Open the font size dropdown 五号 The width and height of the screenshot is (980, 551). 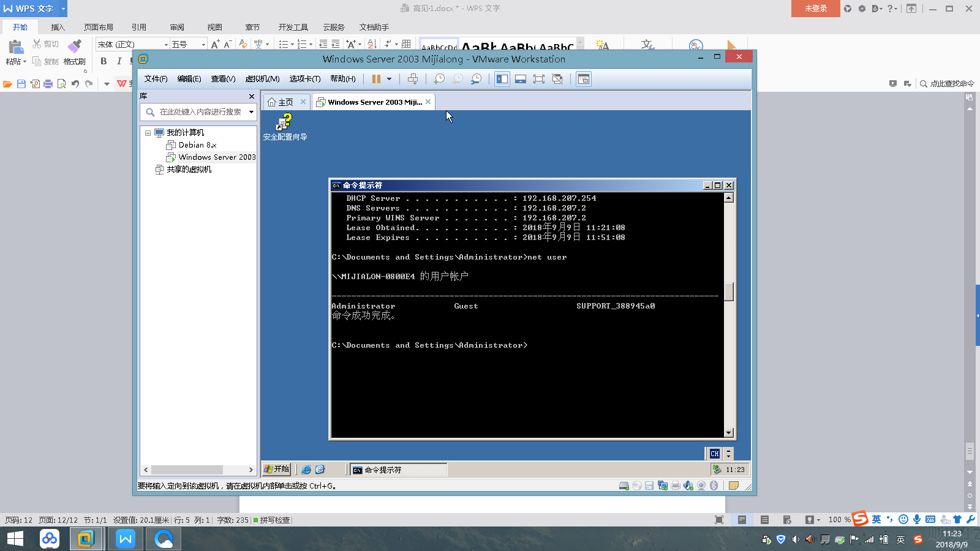click(203, 45)
